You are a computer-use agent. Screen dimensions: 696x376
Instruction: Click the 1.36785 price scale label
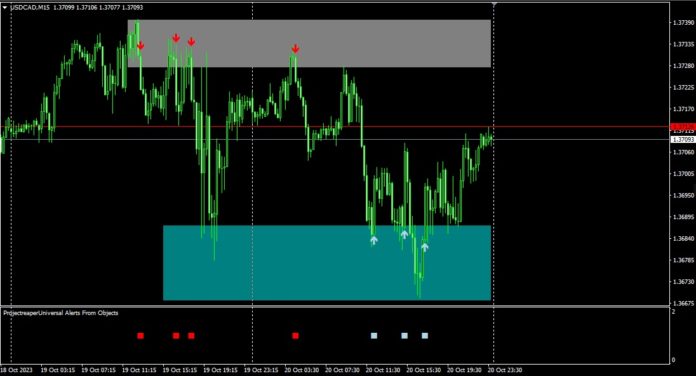(x=684, y=260)
